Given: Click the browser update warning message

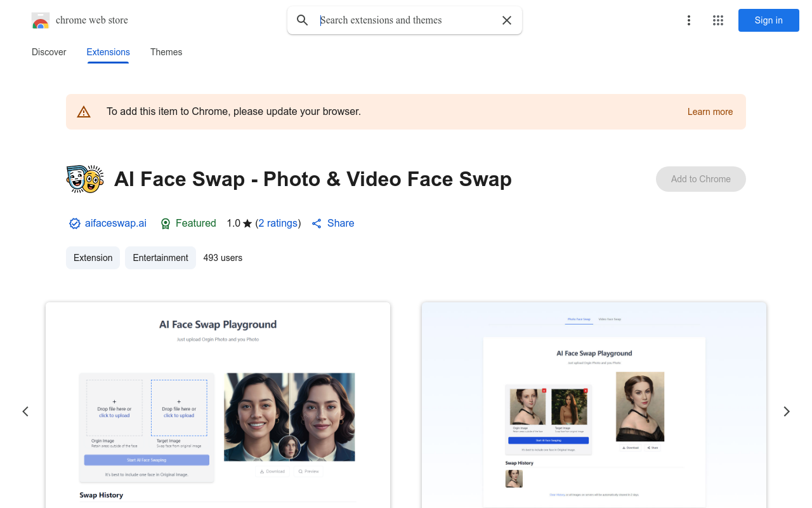Looking at the screenshot, I should (233, 112).
